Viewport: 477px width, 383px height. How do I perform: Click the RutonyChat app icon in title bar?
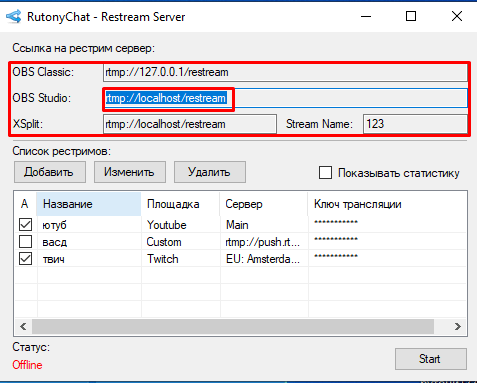(x=14, y=16)
